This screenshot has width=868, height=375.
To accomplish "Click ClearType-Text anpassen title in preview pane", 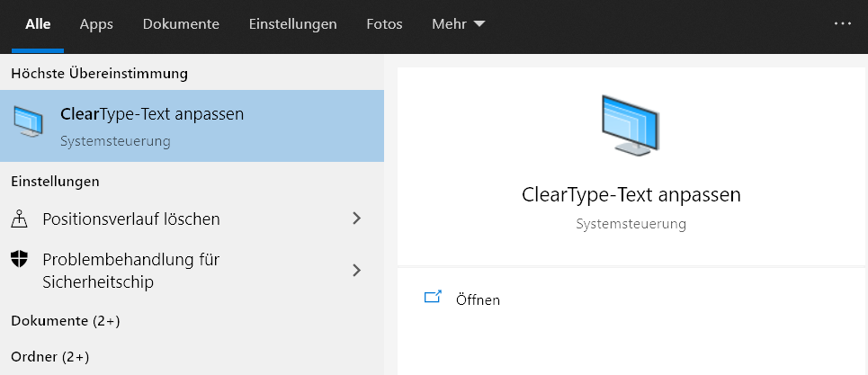I will coord(631,195).
